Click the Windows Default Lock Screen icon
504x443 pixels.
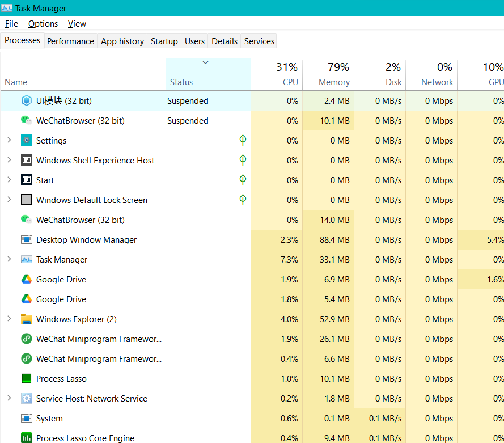(26, 200)
